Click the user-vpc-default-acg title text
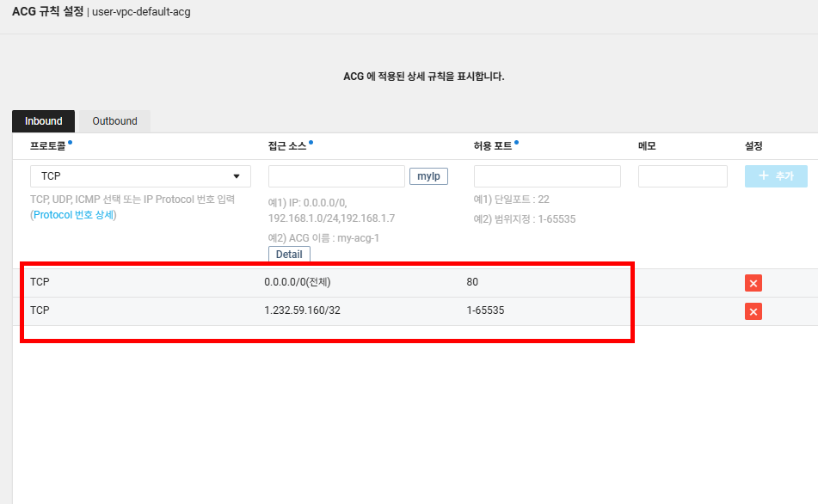 tap(141, 12)
